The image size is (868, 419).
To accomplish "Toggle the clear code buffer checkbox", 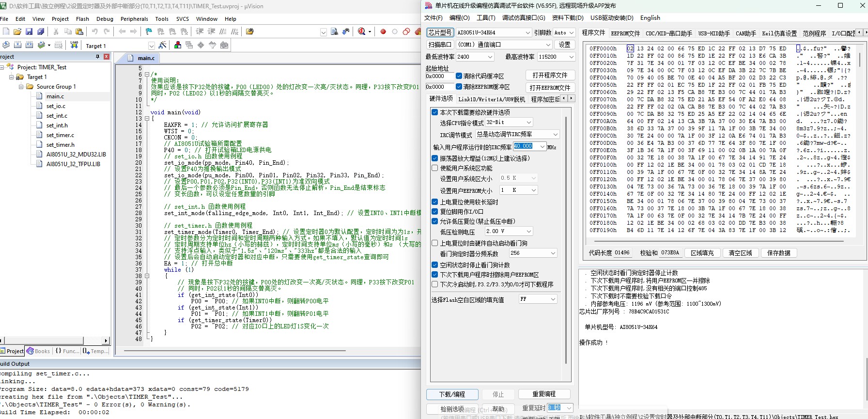I will (459, 76).
